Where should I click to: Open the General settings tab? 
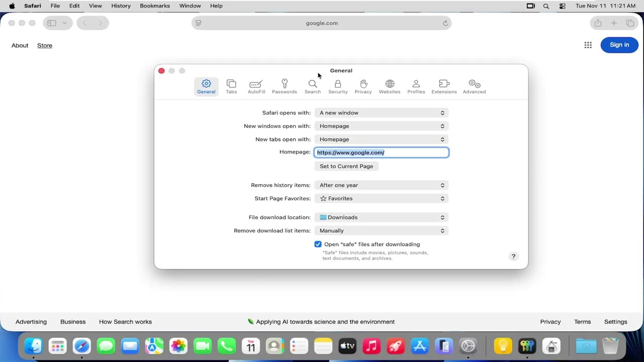click(x=206, y=86)
